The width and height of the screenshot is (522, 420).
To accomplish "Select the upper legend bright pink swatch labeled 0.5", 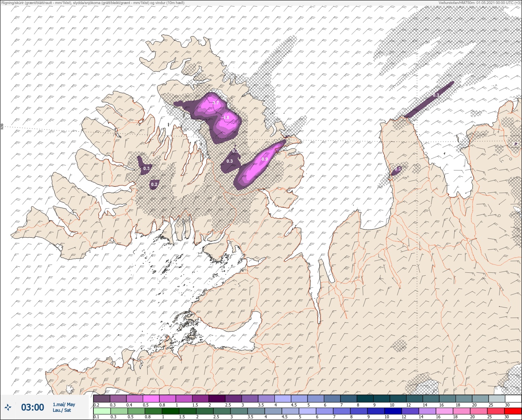I will (x=151, y=398).
